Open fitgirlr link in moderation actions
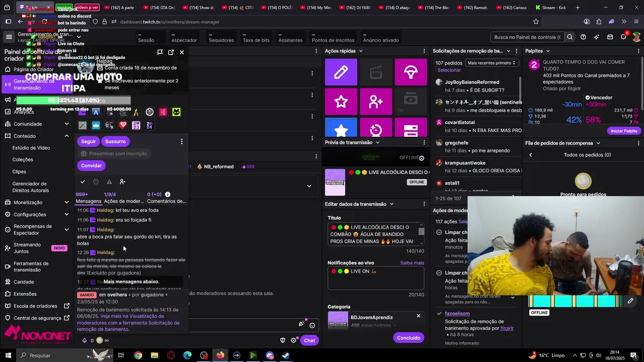644x362 pixels. [507, 328]
